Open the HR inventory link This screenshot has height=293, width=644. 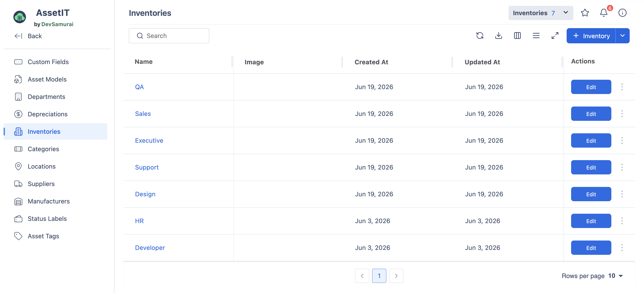[139, 221]
